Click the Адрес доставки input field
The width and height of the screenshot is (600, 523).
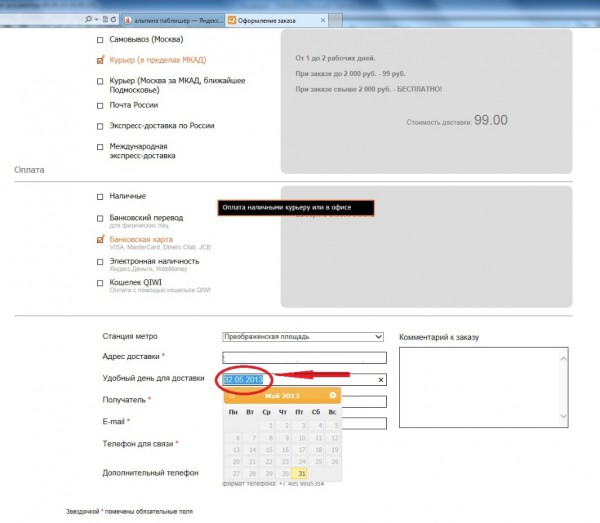coord(304,358)
